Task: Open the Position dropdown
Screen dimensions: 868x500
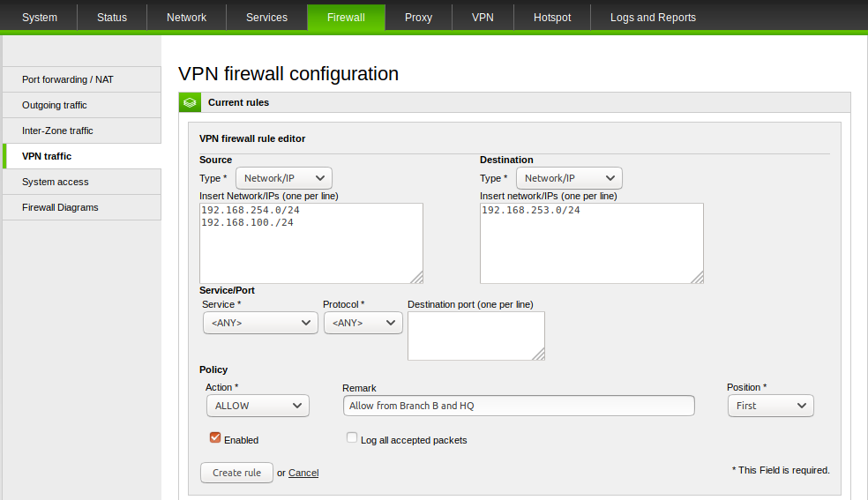Action: 770,406
